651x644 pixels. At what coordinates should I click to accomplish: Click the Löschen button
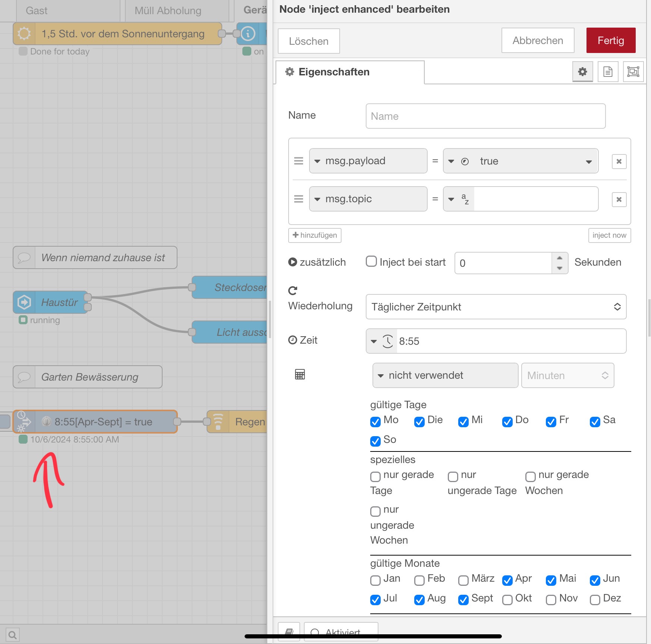click(309, 41)
